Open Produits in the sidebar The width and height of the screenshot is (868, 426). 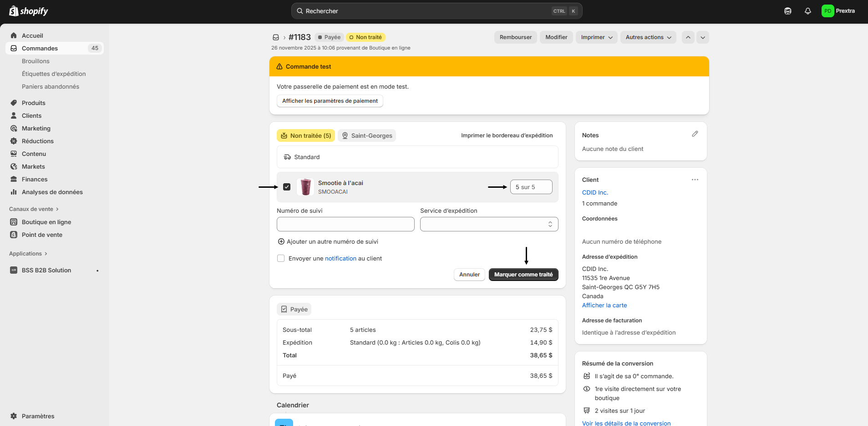pyautogui.click(x=34, y=103)
